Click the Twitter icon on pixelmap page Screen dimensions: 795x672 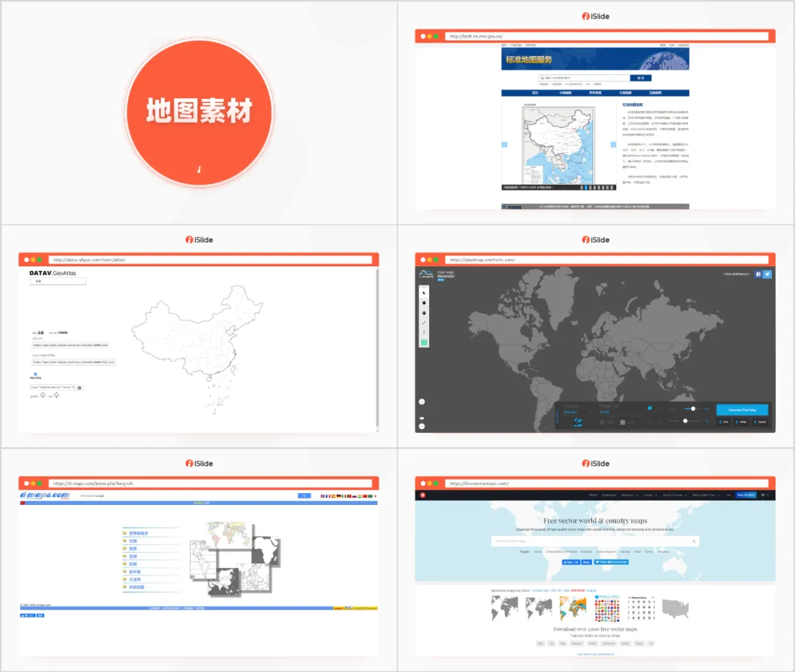[768, 274]
